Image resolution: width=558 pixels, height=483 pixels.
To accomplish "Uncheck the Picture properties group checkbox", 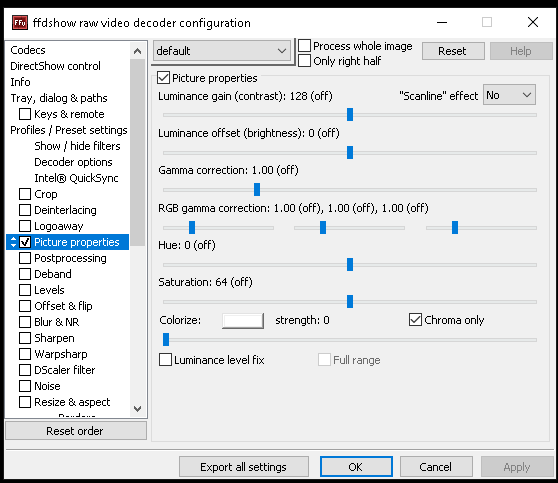I will (x=163, y=78).
